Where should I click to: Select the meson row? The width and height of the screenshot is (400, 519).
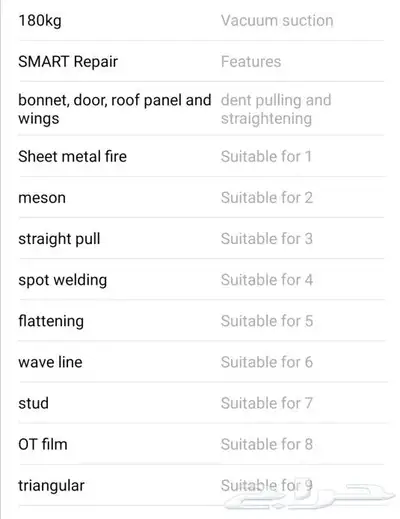coord(201,198)
